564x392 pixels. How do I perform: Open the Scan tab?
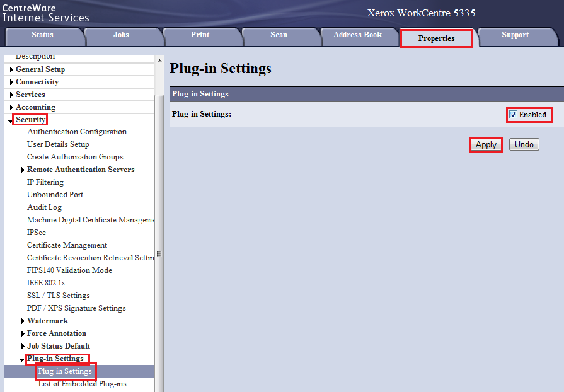[x=279, y=35]
